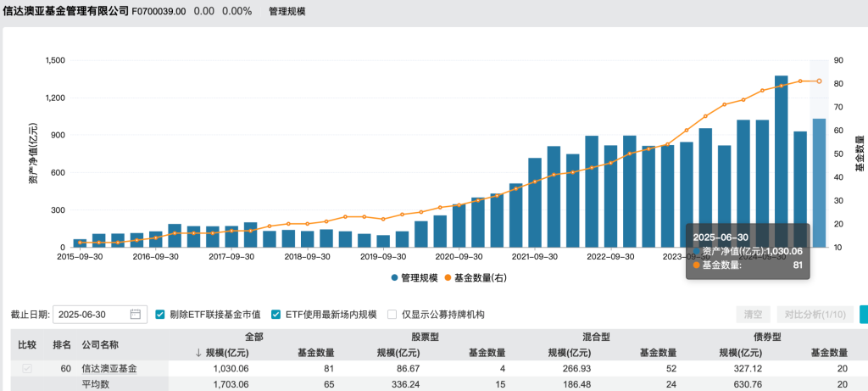Click the highlighted 2025-06-30 orange data point
Image resolution: width=868 pixels, height=391 pixels.
[x=819, y=81]
